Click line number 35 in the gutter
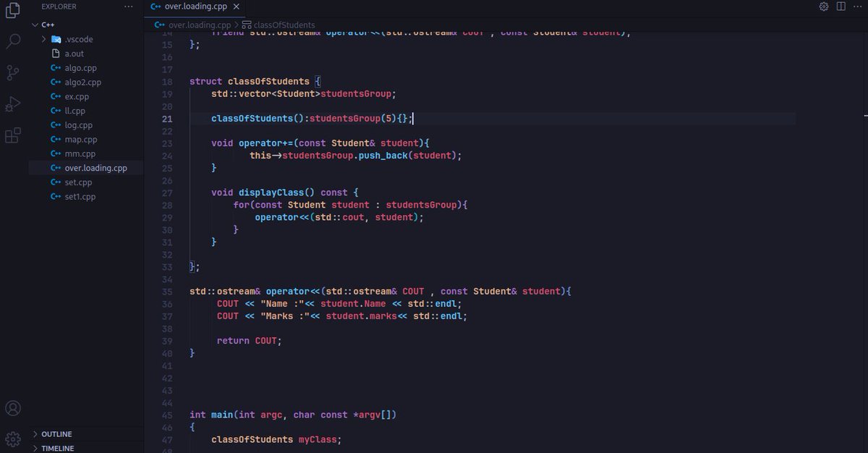This screenshot has height=453, width=868. (167, 292)
